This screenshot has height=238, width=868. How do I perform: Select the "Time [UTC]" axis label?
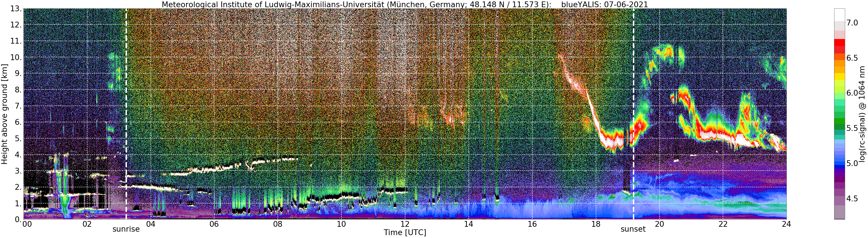coord(405,233)
